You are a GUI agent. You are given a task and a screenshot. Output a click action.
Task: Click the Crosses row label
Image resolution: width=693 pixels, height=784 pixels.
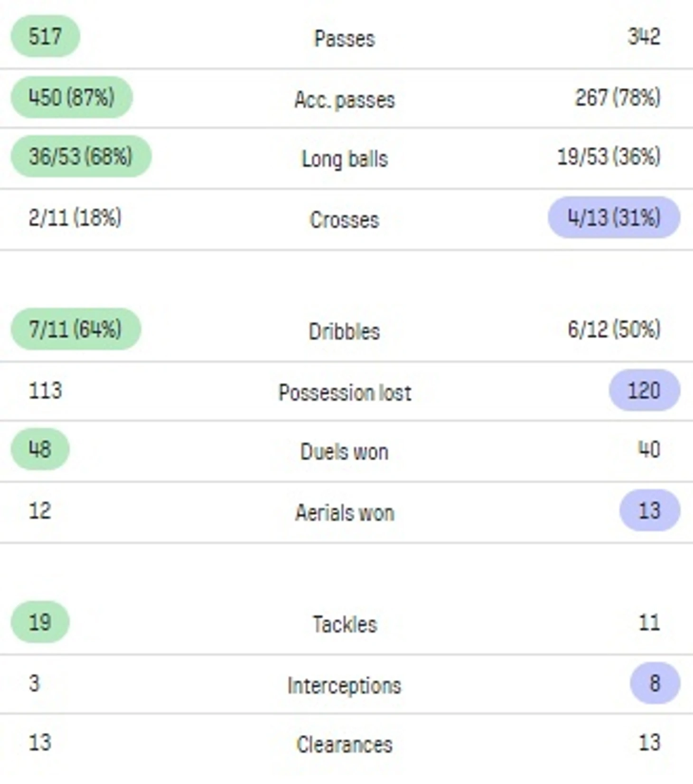tap(345, 220)
